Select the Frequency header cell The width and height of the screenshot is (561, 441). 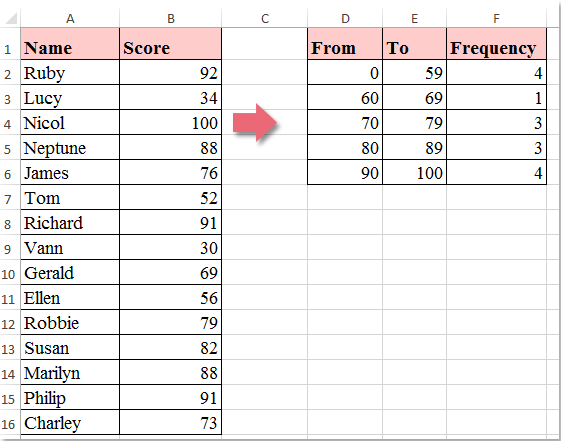coord(496,44)
